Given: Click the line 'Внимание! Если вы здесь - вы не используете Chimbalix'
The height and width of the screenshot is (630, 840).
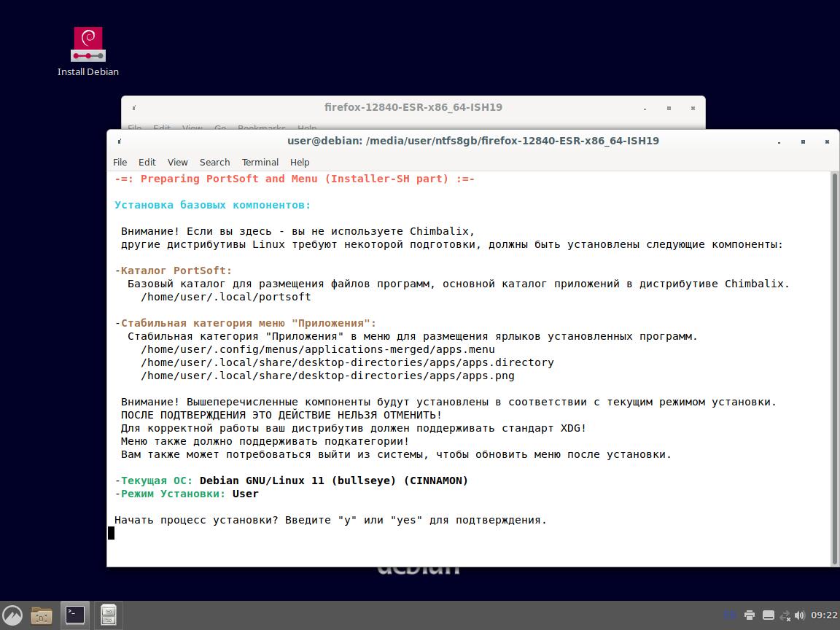Looking at the screenshot, I should pyautogui.click(x=297, y=231).
